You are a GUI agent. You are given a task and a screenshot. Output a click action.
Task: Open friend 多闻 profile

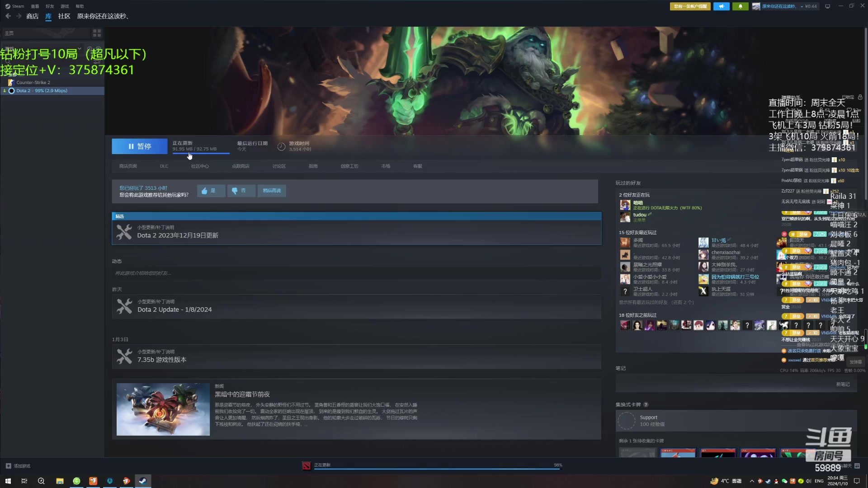(638, 240)
